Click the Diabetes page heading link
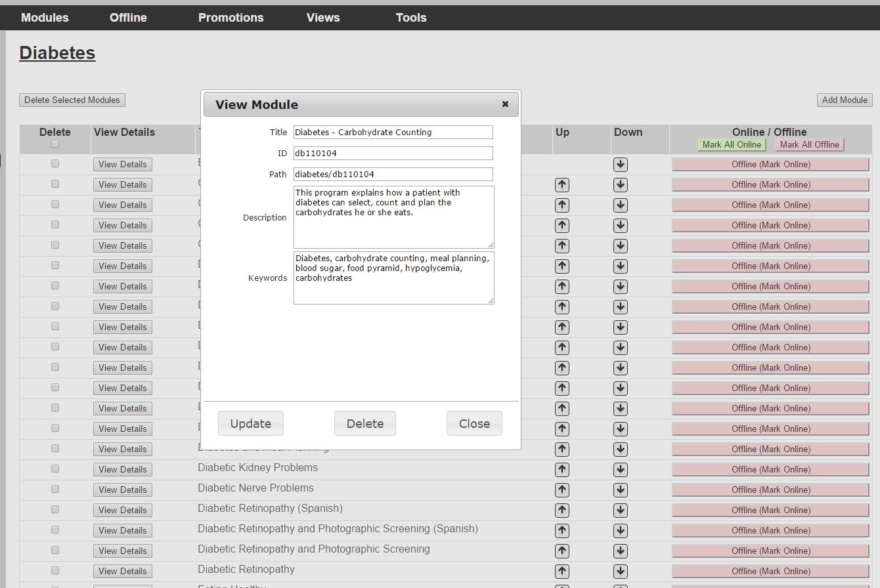The width and height of the screenshot is (880, 588). pyautogui.click(x=57, y=53)
